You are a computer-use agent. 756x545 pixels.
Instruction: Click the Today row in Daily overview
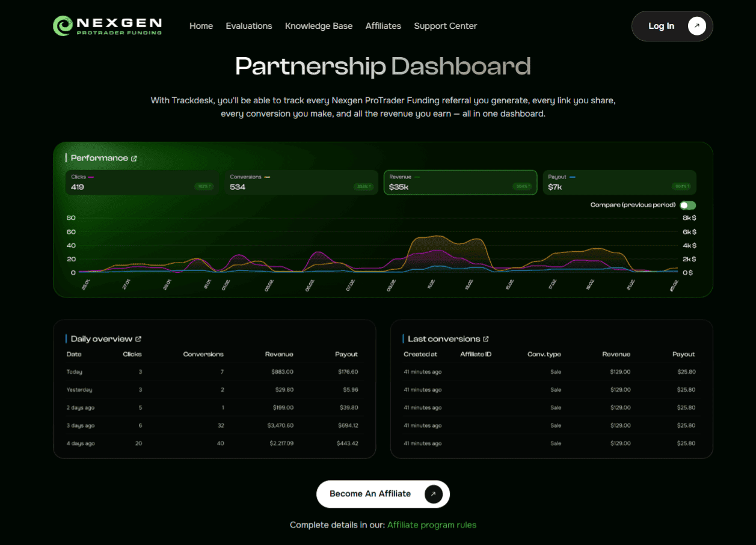point(214,372)
